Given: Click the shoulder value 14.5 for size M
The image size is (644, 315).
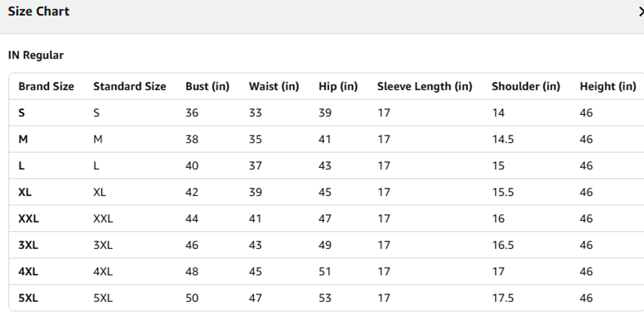Looking at the screenshot, I should point(502,140).
